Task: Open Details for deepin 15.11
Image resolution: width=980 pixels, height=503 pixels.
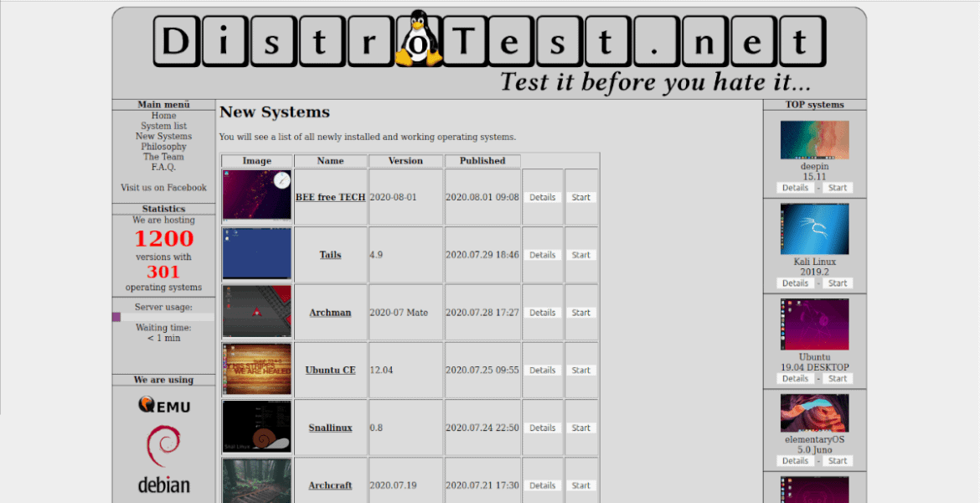Action: point(795,188)
